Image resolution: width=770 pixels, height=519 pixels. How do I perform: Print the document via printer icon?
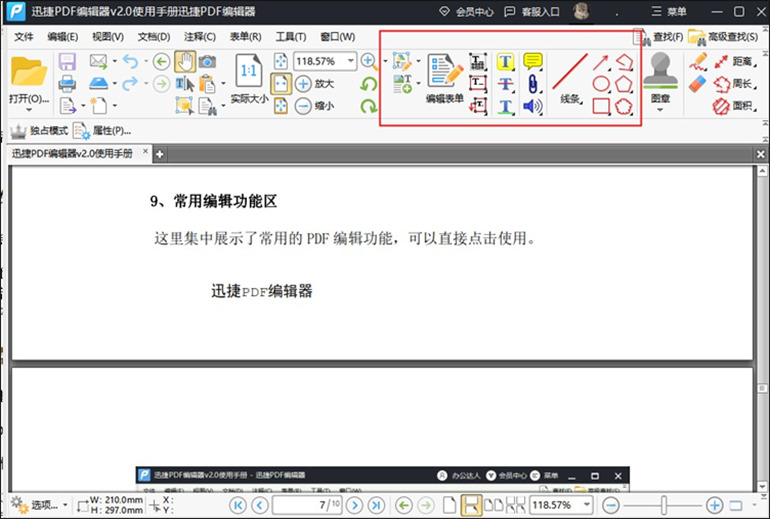(67, 84)
